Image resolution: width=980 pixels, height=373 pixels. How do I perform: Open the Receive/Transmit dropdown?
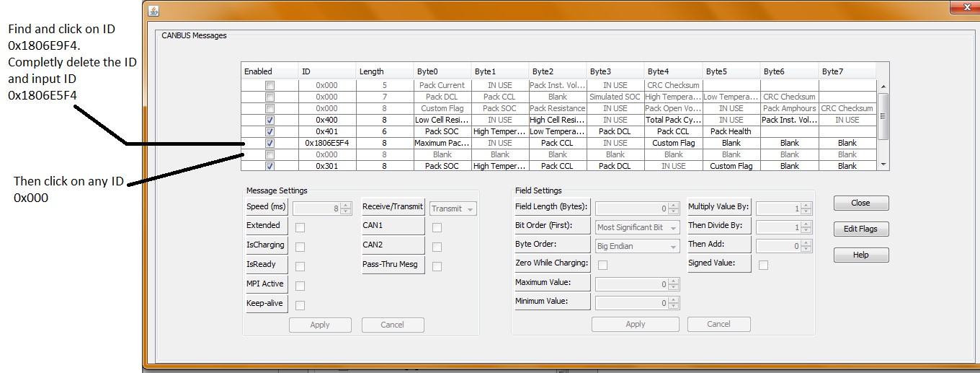(x=453, y=209)
